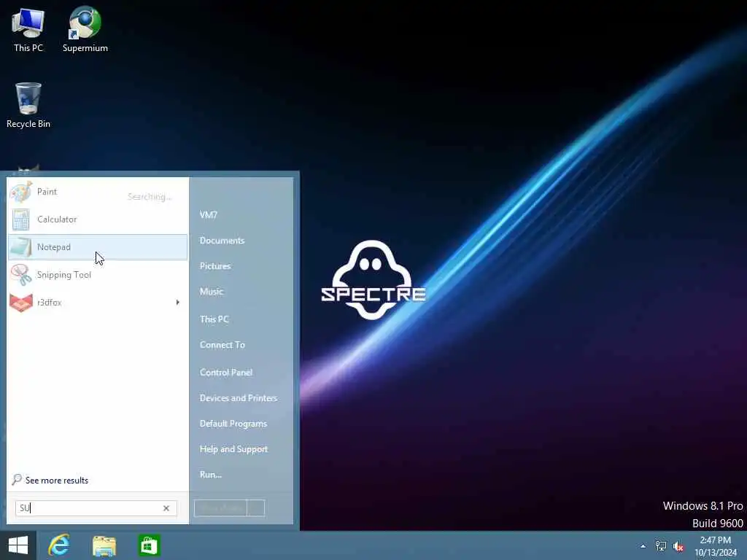
Task: Click the muted volume tray icon
Action: 678,546
